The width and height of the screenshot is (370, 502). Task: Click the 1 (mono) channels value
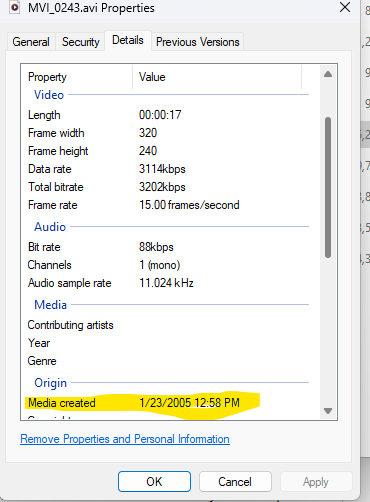coord(160,265)
